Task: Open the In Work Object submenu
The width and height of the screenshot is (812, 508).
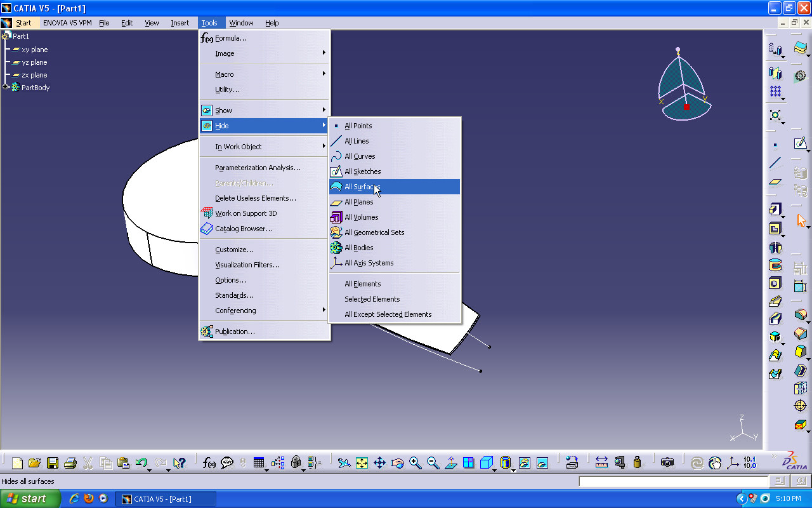Action: point(265,147)
